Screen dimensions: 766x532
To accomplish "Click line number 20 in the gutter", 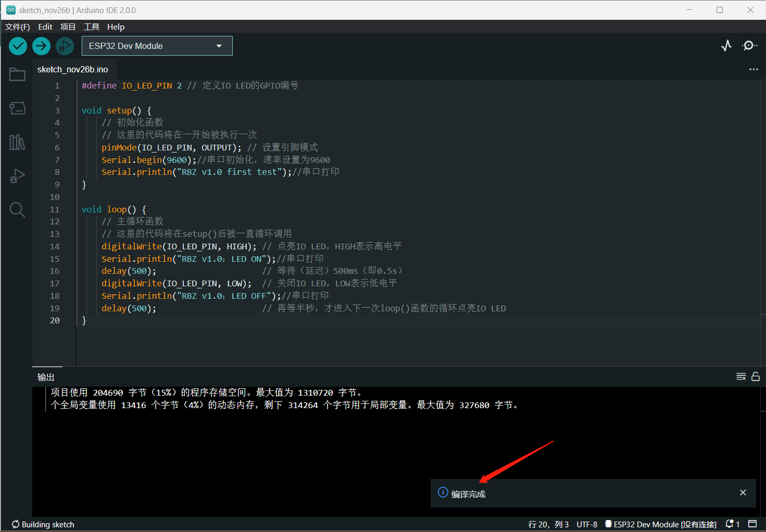I will [x=55, y=321].
